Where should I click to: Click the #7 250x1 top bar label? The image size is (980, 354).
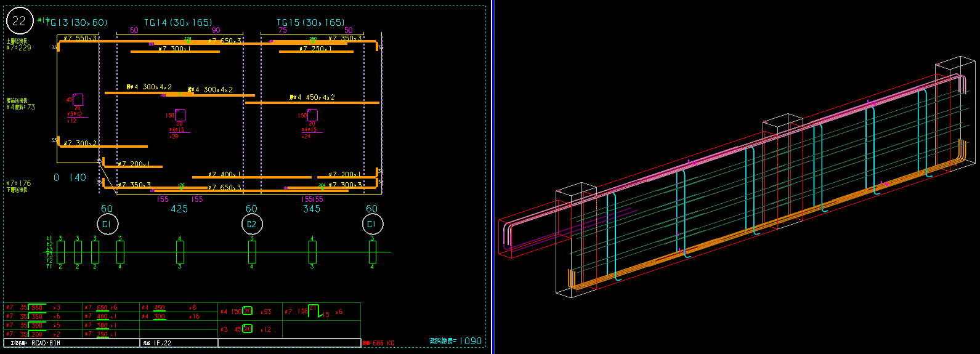[315, 49]
